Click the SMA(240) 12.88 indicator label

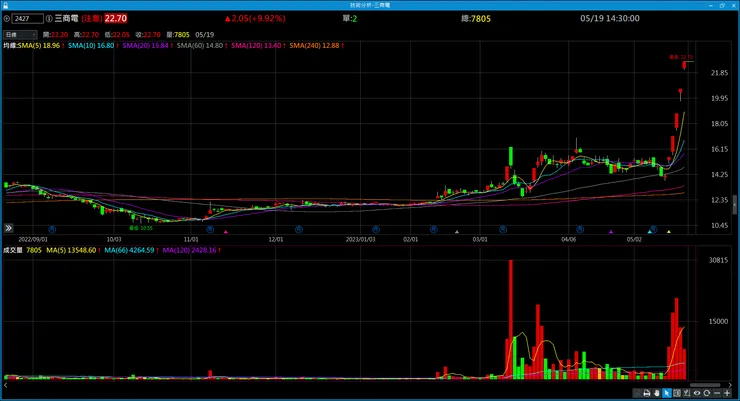coord(314,46)
